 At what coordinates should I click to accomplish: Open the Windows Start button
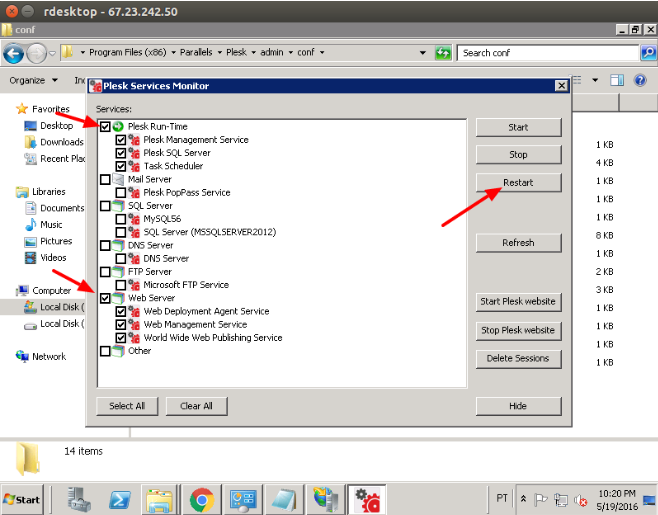click(x=22, y=499)
